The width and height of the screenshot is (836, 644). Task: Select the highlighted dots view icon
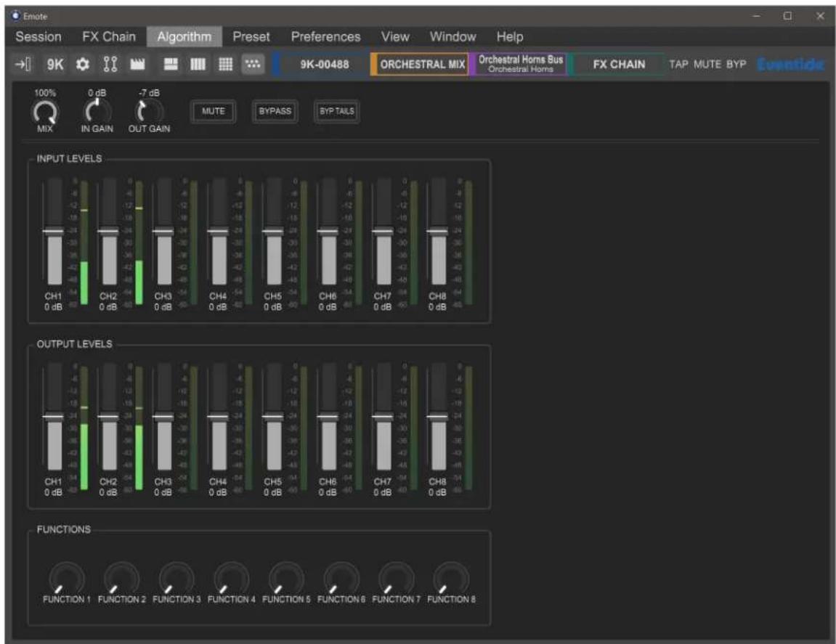tap(253, 65)
